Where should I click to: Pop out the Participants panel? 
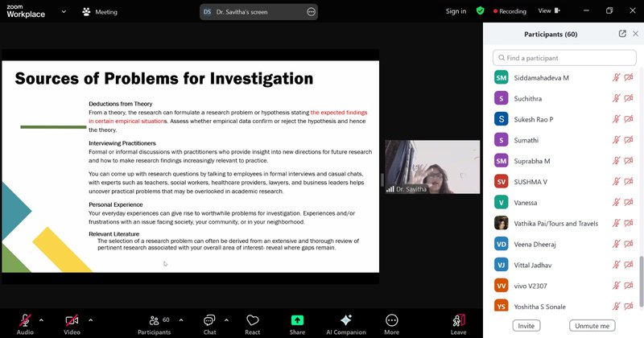coord(622,34)
